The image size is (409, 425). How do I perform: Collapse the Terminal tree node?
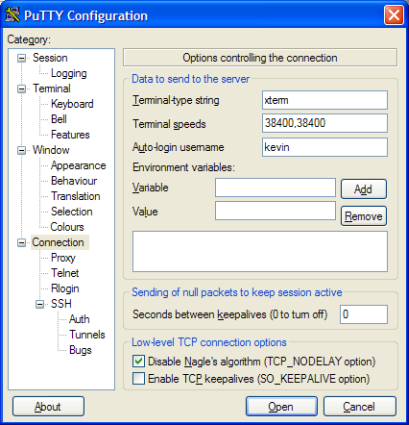coord(21,89)
